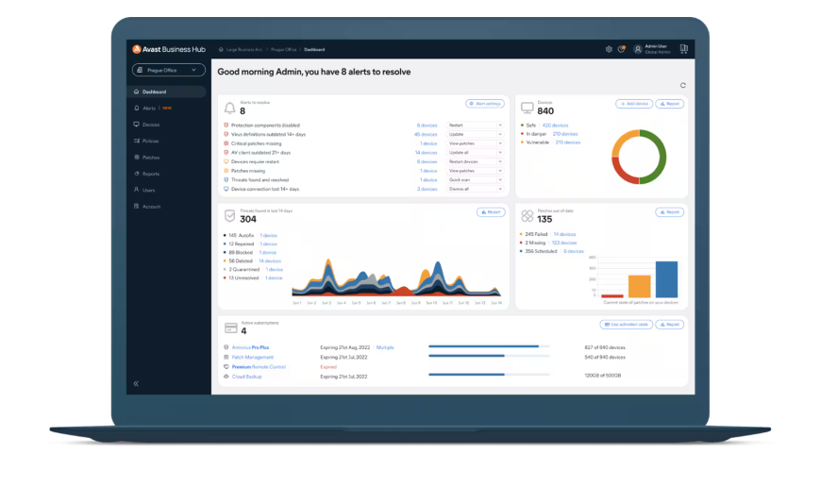
Task: Open 420 devices link next to Safe
Action: pos(555,126)
